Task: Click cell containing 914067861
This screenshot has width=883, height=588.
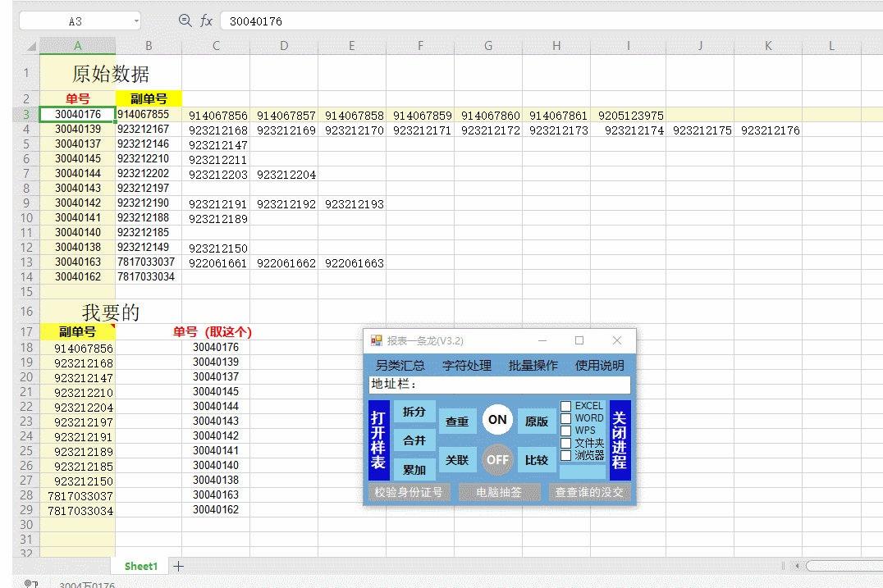Action: point(558,116)
